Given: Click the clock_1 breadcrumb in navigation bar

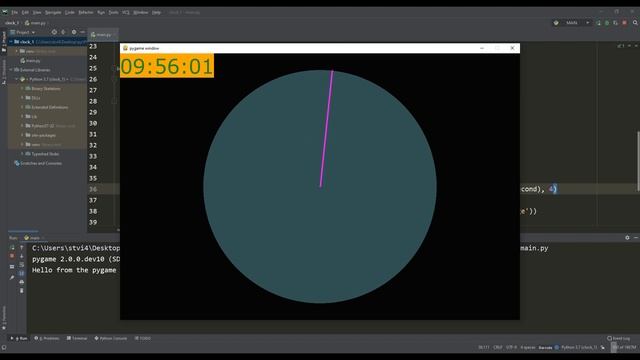Looking at the screenshot, I should (x=12, y=23).
